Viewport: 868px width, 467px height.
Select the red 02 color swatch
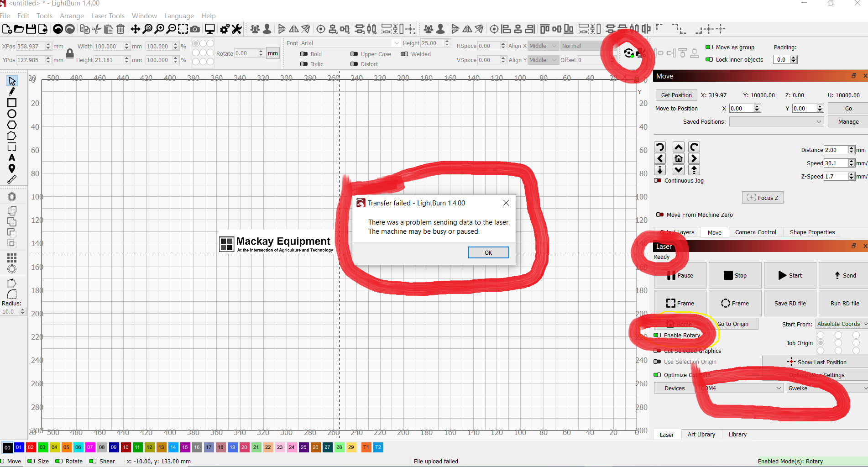pyautogui.click(x=31, y=447)
